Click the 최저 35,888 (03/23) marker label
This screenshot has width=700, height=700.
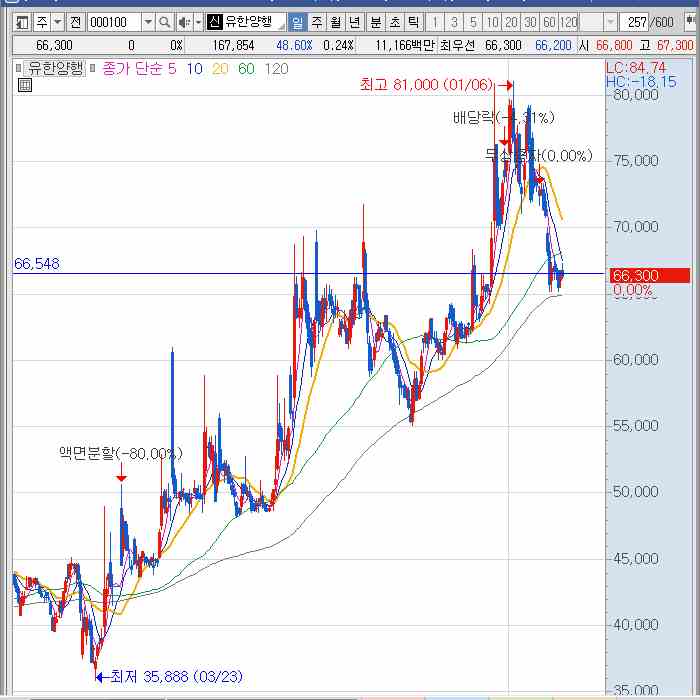pos(176,676)
